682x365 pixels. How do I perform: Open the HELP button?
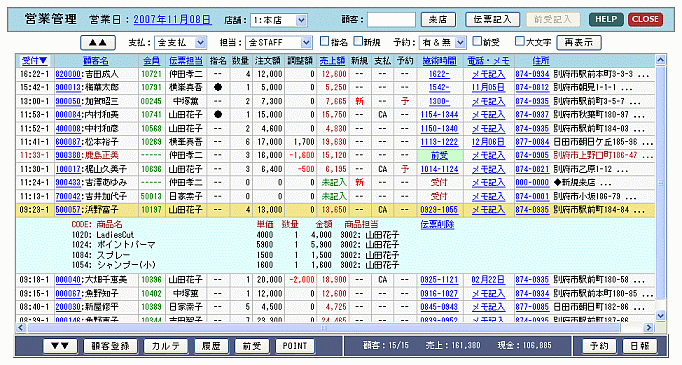pyautogui.click(x=606, y=19)
